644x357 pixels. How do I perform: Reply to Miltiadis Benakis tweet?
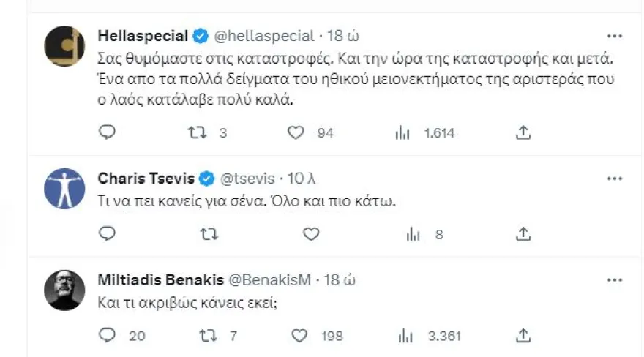(x=108, y=335)
